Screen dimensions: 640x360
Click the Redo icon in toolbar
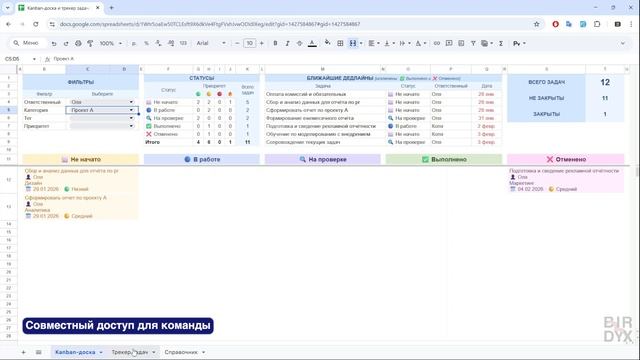[66, 43]
